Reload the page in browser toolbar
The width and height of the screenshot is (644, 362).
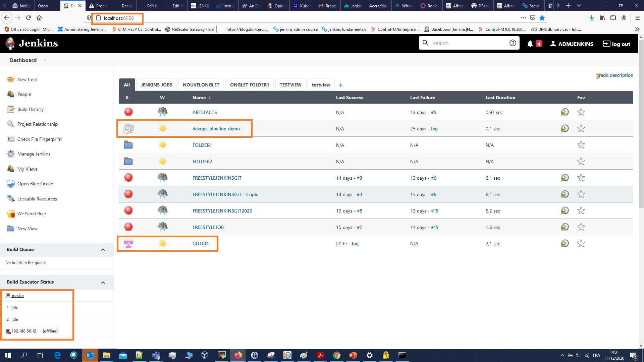[x=29, y=18]
